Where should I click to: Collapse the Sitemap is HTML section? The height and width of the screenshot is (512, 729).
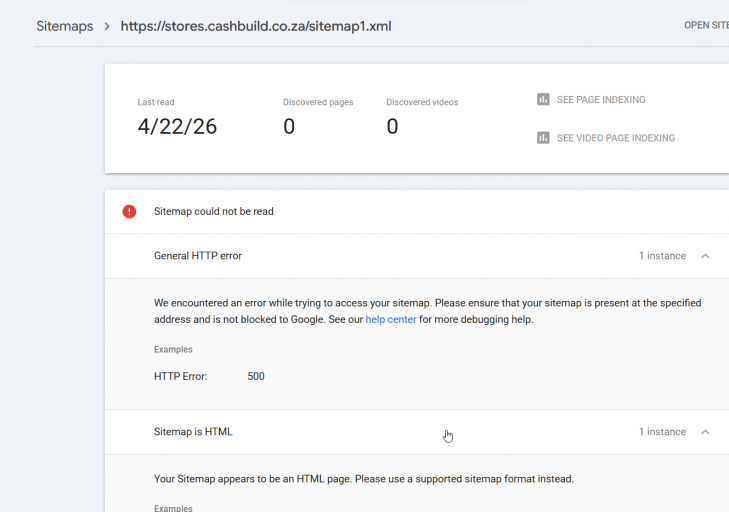pyautogui.click(x=705, y=432)
